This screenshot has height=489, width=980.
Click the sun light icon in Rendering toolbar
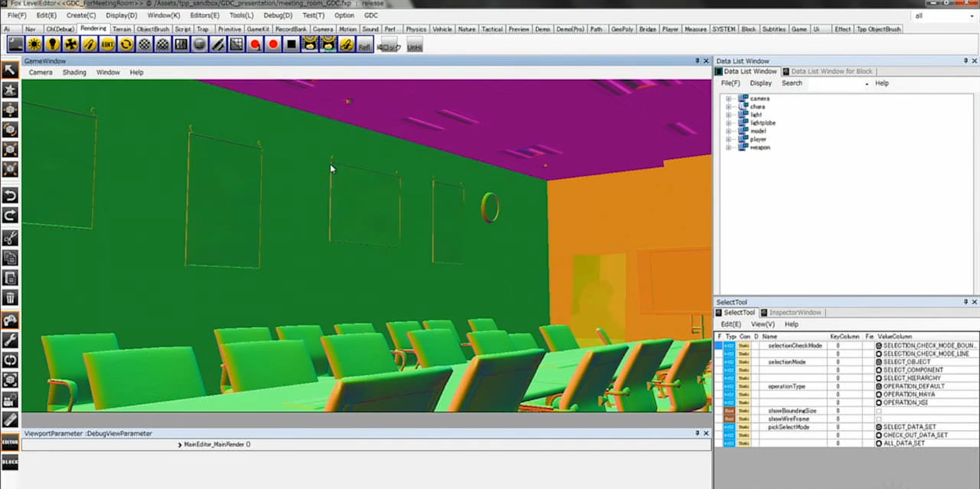point(34,44)
